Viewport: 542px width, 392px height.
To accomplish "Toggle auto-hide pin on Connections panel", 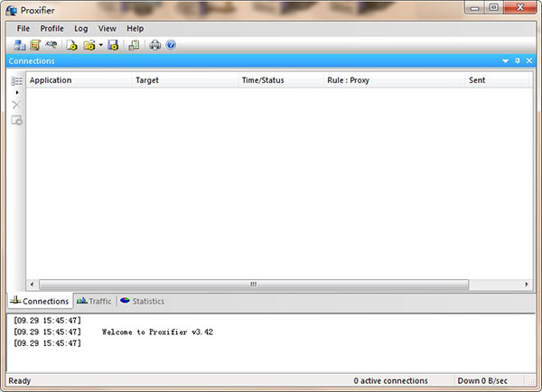I will click(x=518, y=61).
